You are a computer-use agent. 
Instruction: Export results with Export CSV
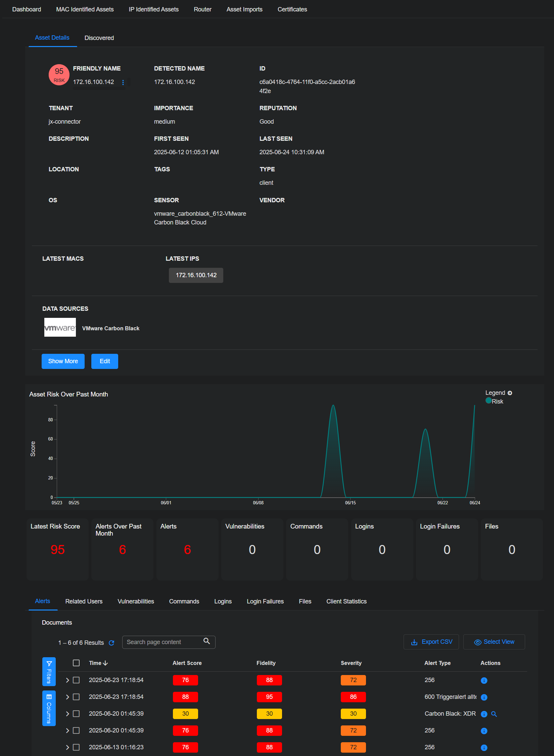tap(431, 642)
